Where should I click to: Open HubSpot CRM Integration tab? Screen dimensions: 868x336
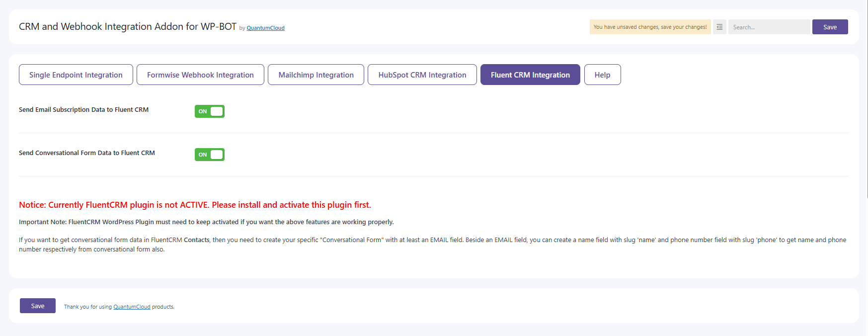tap(422, 75)
